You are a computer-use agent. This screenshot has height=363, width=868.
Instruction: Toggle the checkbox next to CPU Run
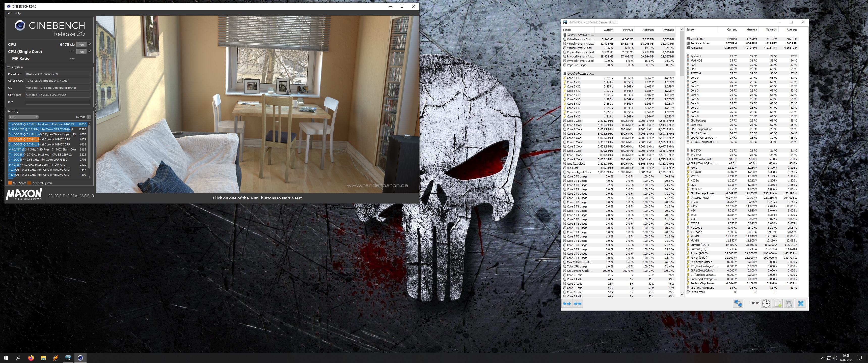click(x=90, y=44)
